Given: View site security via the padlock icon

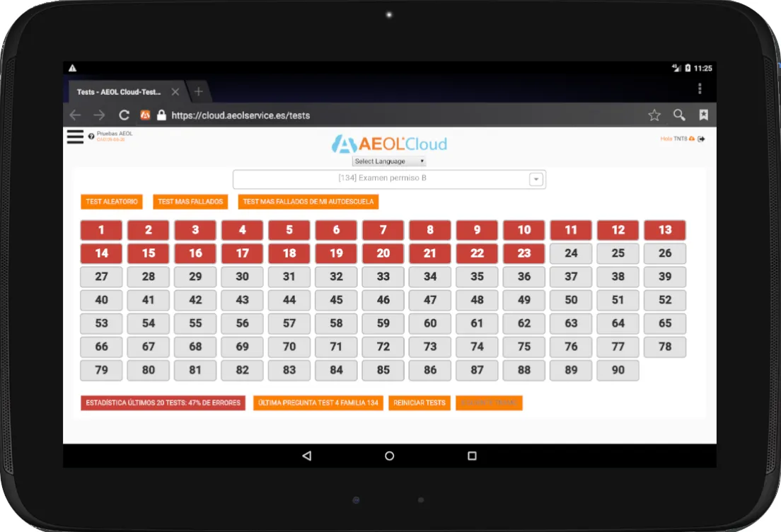Looking at the screenshot, I should tap(161, 115).
